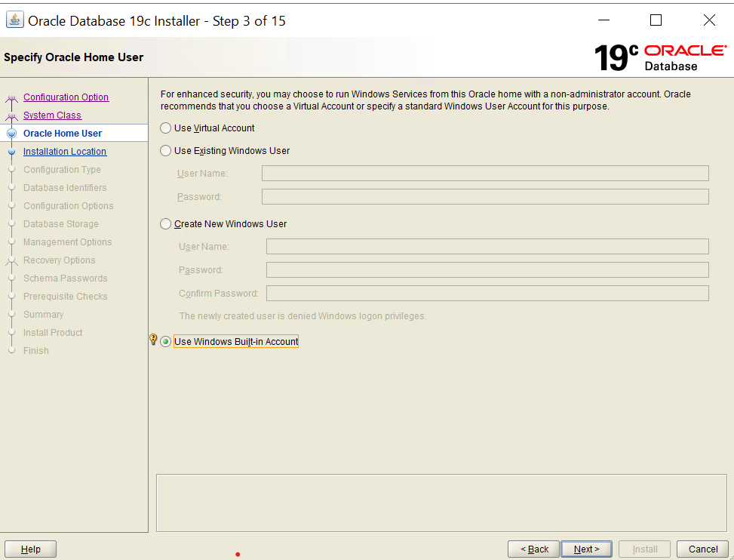Screen dimensions: 734x560
Task: Click Summary step label
Action: [x=44, y=315]
